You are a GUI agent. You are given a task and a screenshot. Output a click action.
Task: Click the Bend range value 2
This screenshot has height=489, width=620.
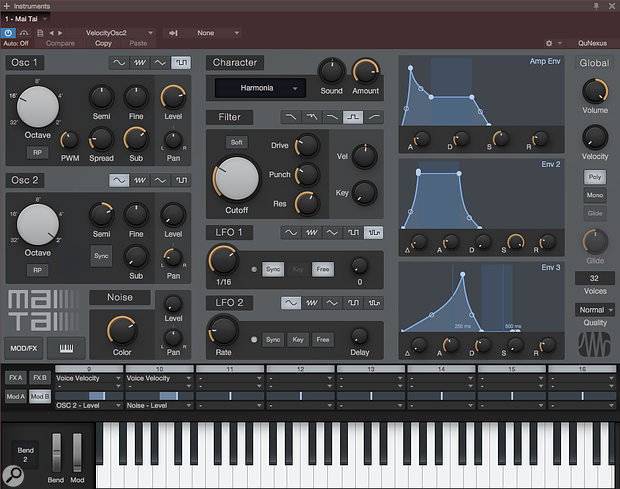25,459
